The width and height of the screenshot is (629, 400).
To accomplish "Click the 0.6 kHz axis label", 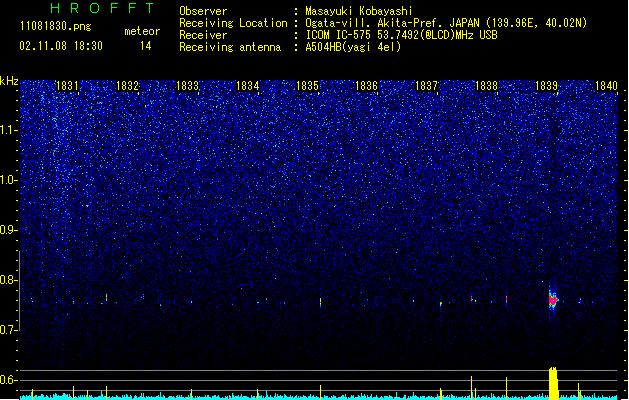I will pyautogui.click(x=9, y=380).
